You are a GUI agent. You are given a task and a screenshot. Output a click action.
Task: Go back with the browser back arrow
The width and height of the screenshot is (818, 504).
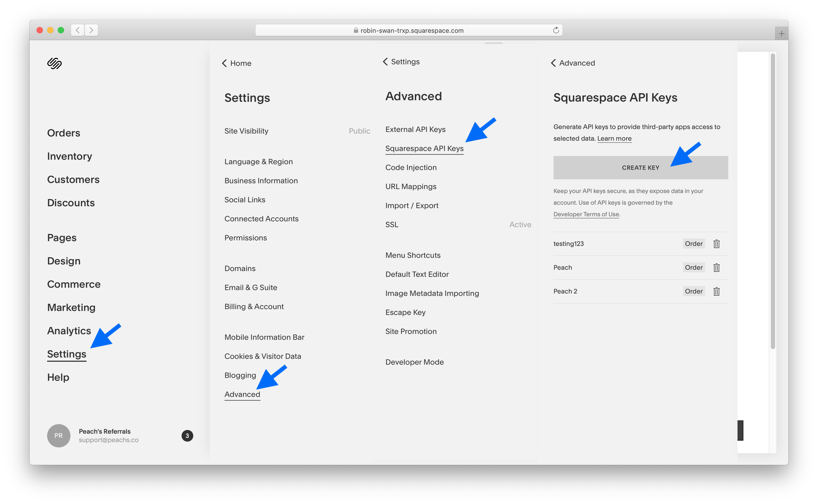coord(77,30)
